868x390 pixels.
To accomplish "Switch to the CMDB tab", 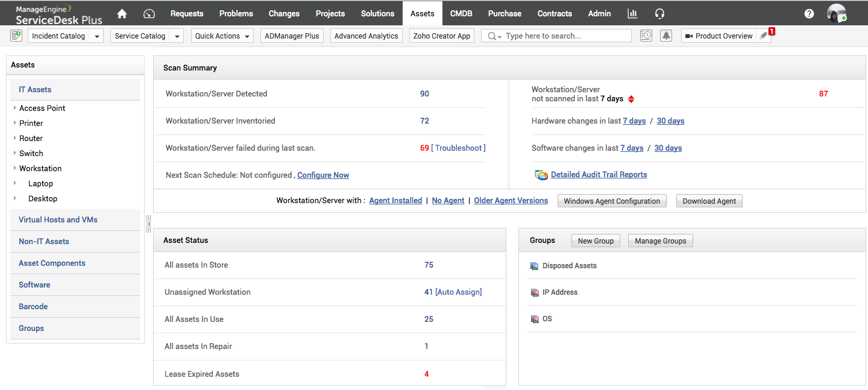I will tap(461, 13).
